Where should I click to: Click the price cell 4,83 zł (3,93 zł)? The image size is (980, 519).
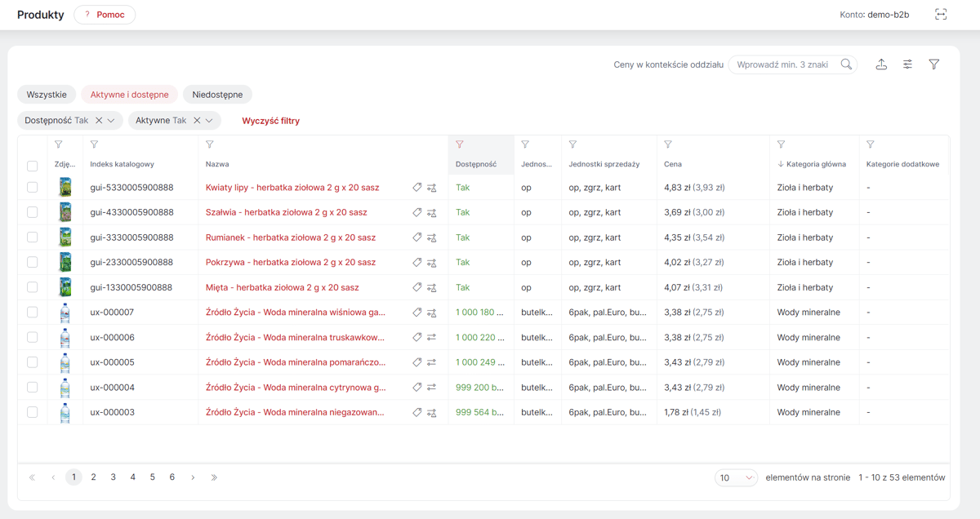pos(695,188)
